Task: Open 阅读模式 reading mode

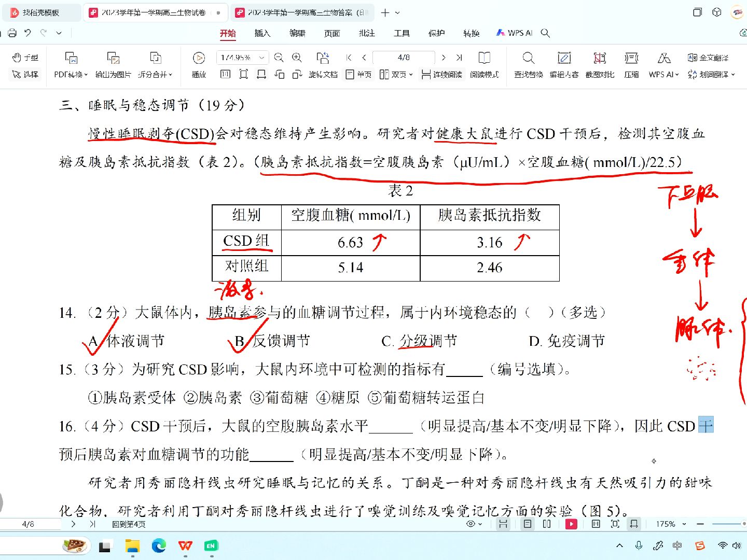Action: 485,65
